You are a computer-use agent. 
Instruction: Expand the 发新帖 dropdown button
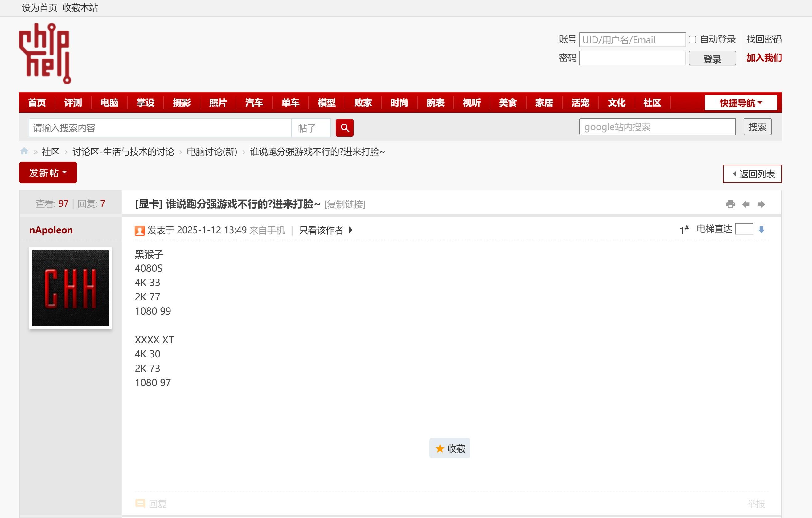tap(48, 173)
